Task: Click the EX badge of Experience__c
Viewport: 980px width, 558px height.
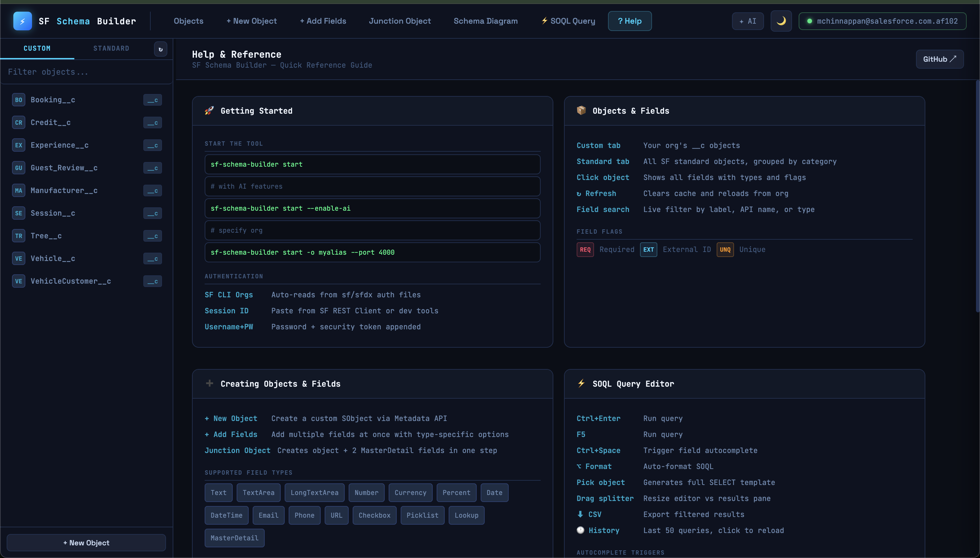Action: [18, 145]
